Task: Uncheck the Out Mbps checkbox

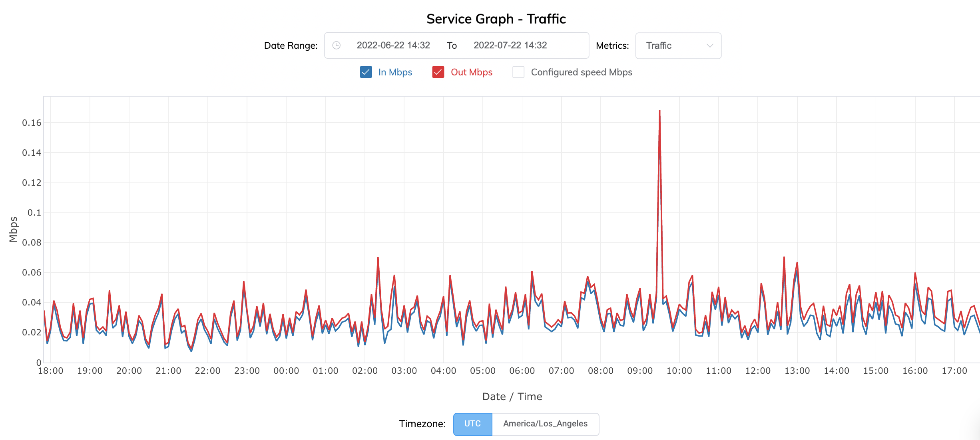Action: [438, 72]
